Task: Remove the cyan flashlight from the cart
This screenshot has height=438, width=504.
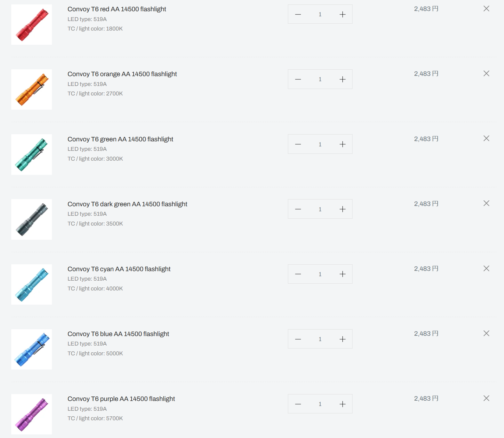Action: 486,268
